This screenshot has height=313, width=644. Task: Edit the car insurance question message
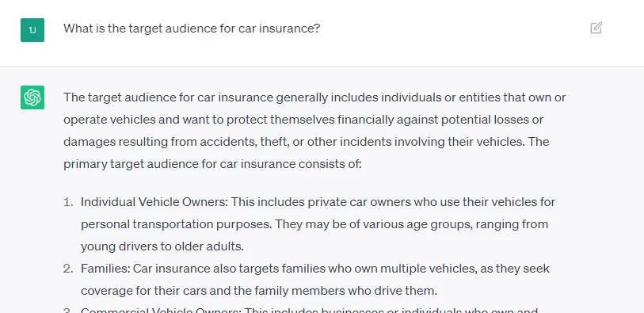pos(596,28)
